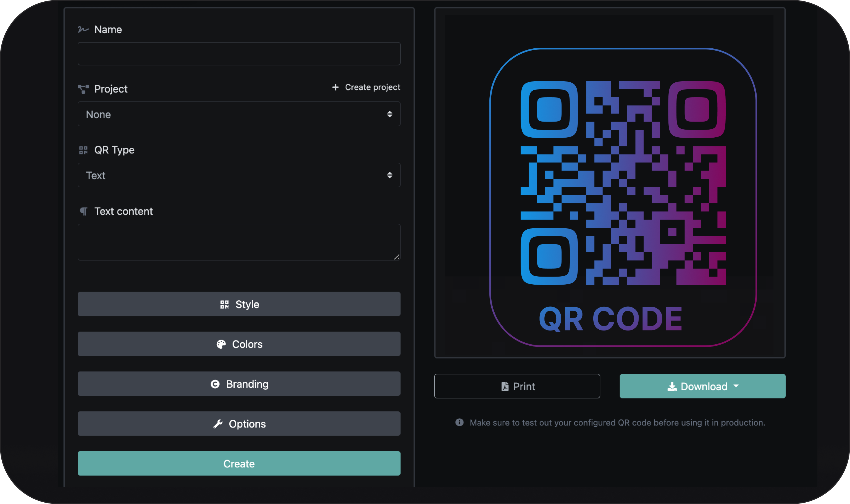Click the signature icon next to Name
850x504 pixels.
(x=83, y=30)
